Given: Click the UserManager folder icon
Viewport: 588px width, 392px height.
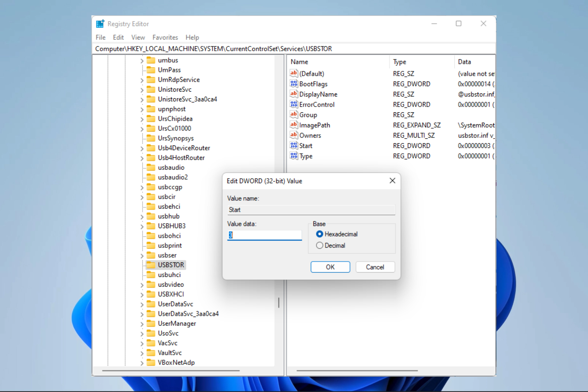Looking at the screenshot, I should [151, 323].
